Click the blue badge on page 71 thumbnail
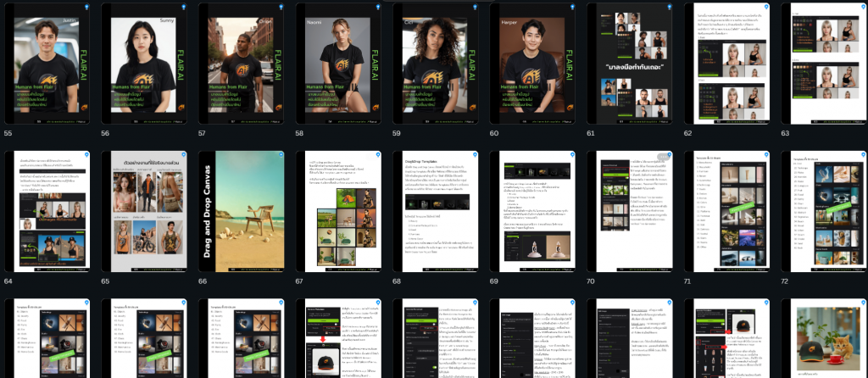Viewport: 868px width, 378px height. pyautogui.click(x=765, y=156)
